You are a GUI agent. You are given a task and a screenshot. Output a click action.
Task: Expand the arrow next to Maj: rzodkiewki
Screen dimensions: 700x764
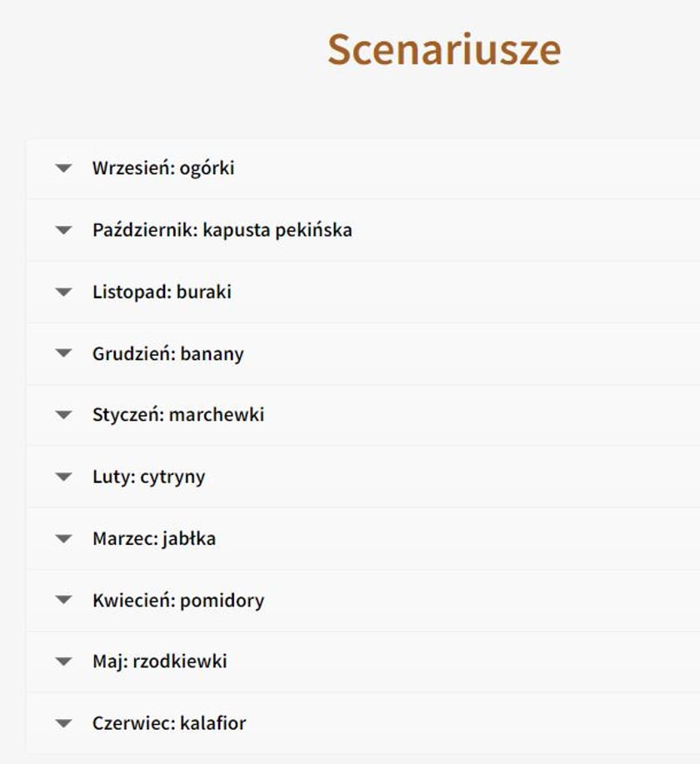63,662
